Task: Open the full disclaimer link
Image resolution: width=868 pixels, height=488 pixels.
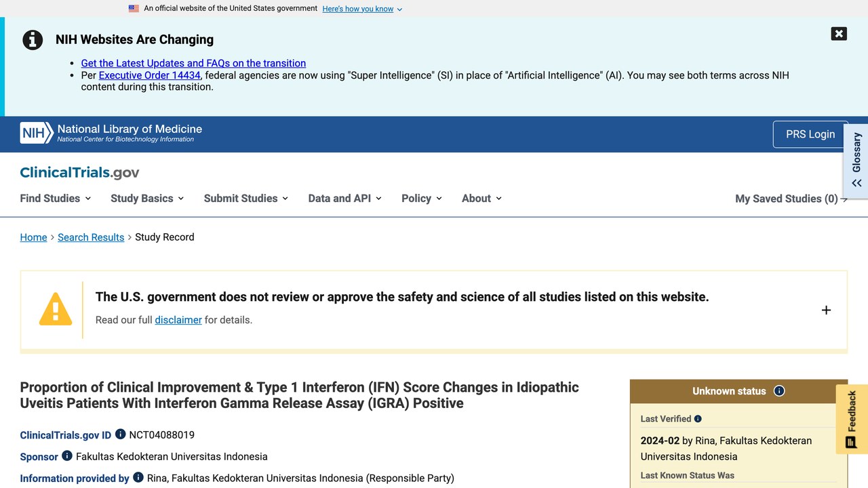Action: (x=178, y=320)
